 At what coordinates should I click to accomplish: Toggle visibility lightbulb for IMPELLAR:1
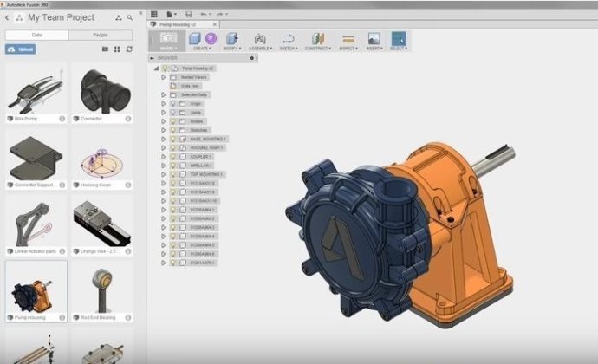(x=173, y=166)
